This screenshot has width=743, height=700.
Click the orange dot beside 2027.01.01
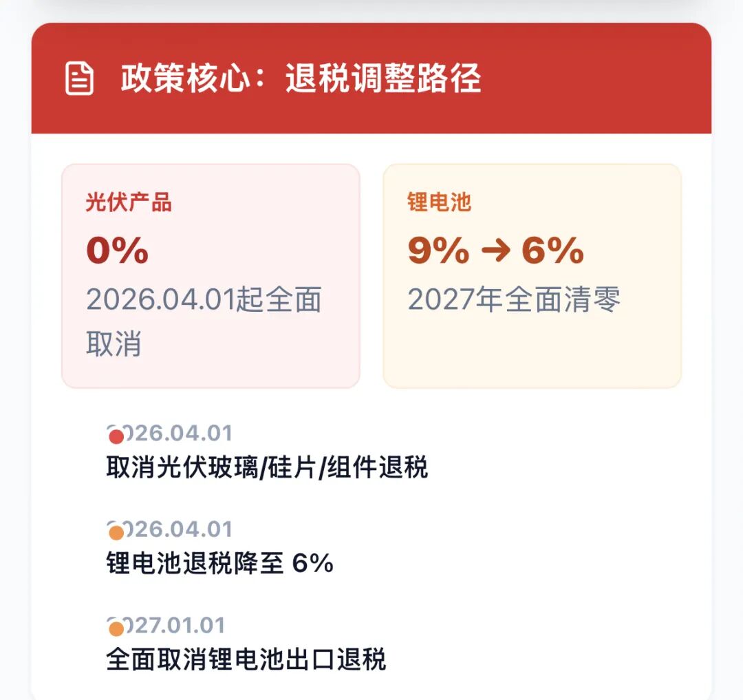116,629
